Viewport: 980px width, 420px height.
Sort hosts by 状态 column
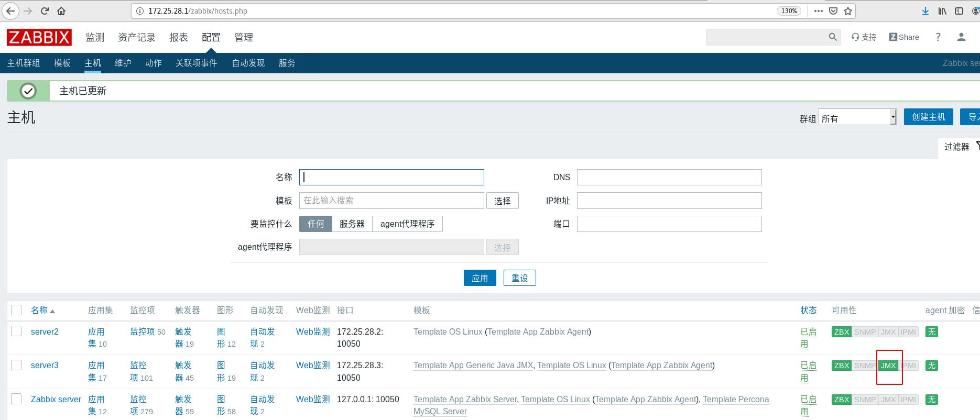[x=808, y=311]
